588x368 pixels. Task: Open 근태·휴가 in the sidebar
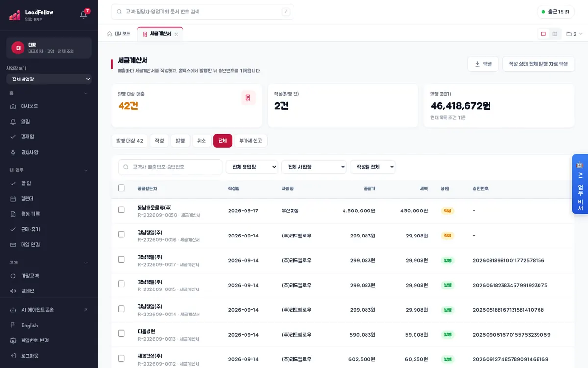[49, 229]
